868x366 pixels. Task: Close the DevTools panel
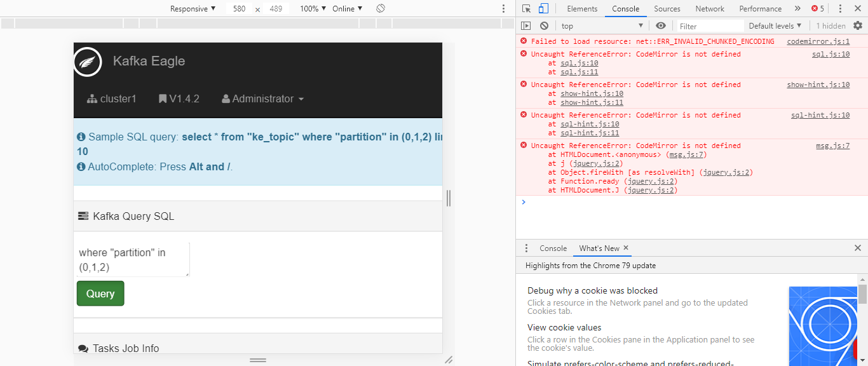click(857, 9)
